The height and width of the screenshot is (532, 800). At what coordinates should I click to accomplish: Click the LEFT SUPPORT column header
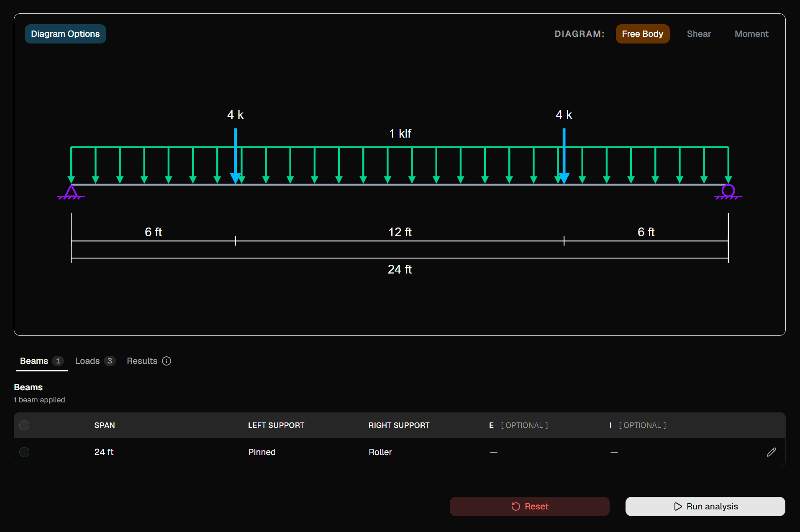click(276, 425)
